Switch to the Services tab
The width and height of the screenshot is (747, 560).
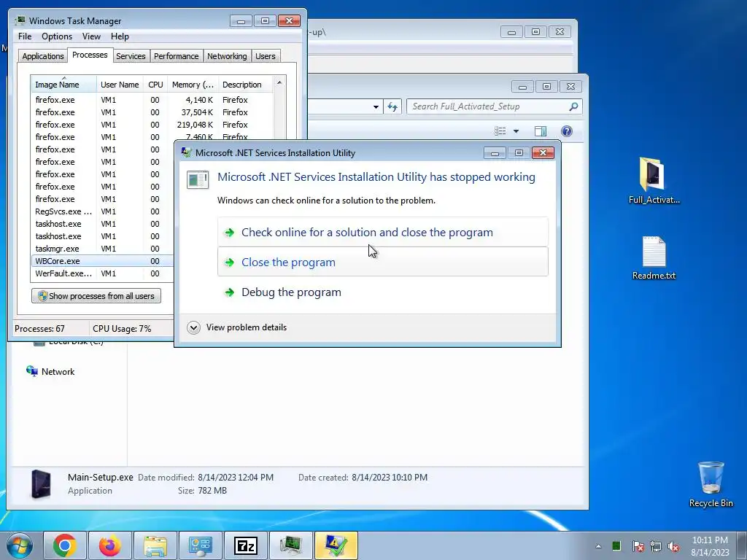coord(131,56)
